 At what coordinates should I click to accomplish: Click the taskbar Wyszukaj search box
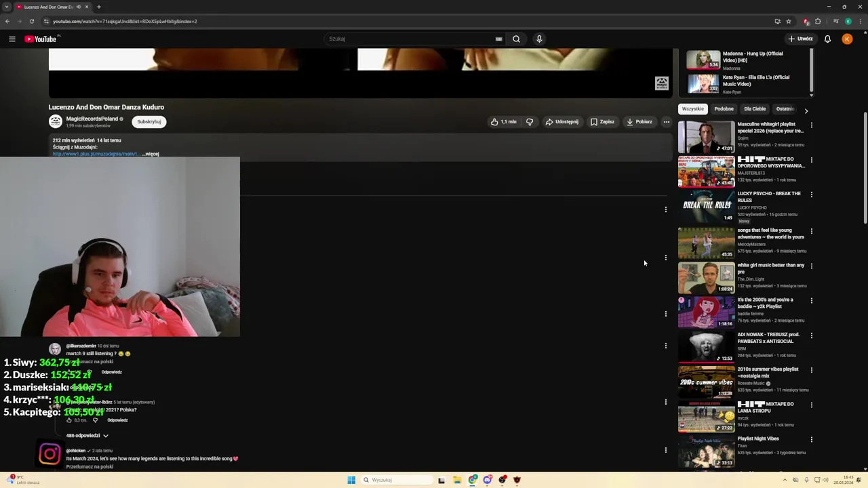tap(397, 480)
